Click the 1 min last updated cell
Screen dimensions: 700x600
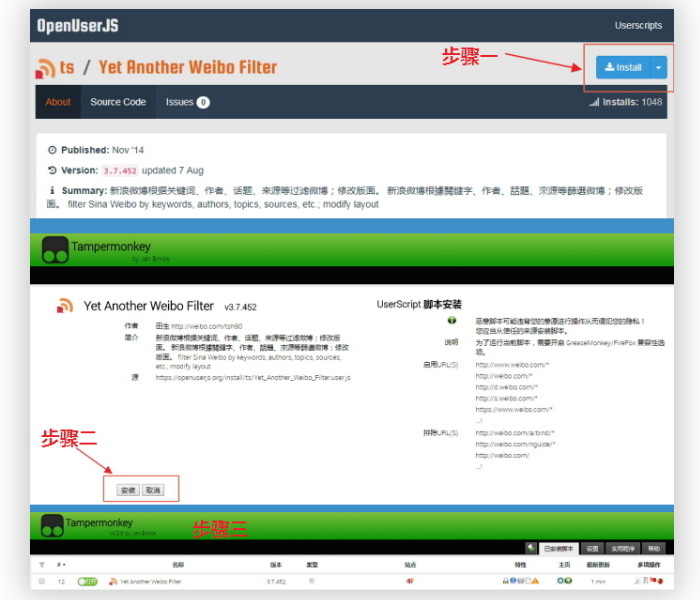point(598,581)
